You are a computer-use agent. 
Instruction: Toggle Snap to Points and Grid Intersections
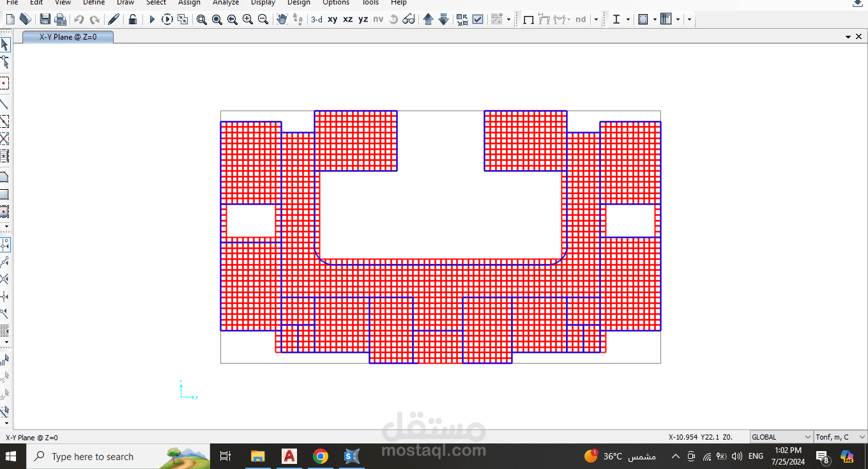click(x=4, y=245)
